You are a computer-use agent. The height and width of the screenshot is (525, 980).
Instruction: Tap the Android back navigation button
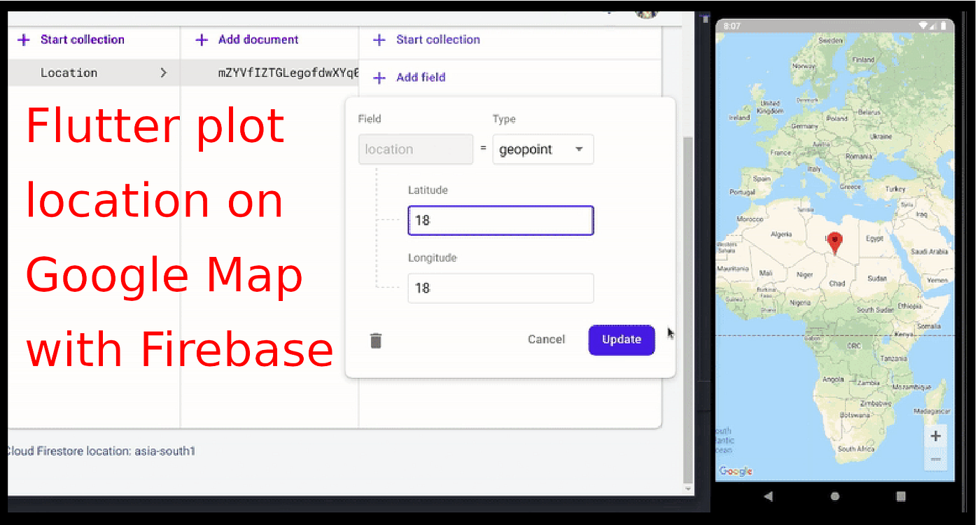coord(769,496)
